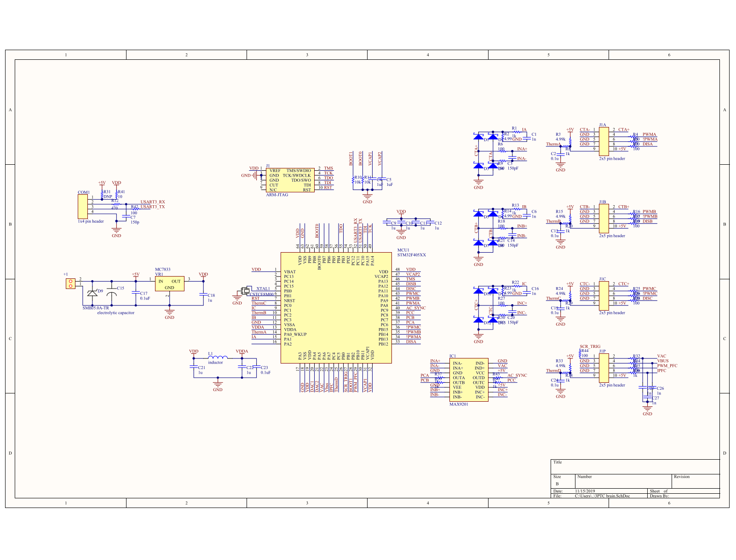Select the CSTCE8M00 crystal value label
This screenshot has width=736, height=560.
262,294
